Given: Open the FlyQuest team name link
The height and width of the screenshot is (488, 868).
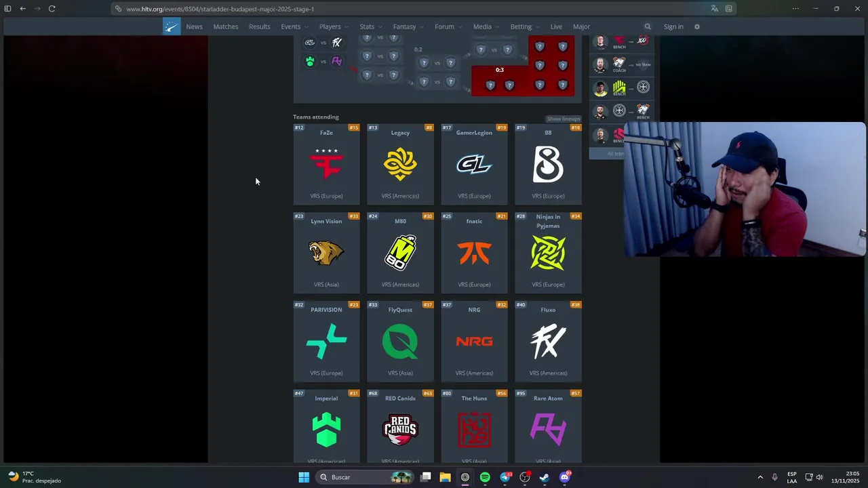Looking at the screenshot, I should (400, 310).
